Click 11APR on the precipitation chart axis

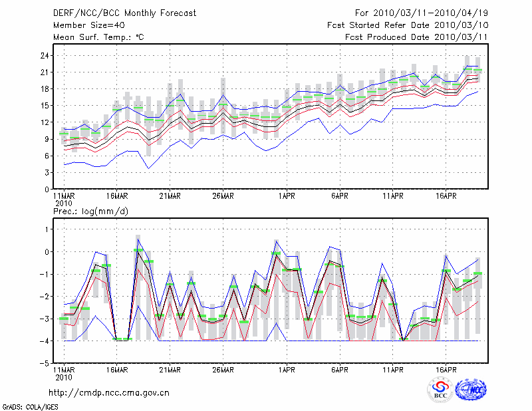tap(393, 370)
